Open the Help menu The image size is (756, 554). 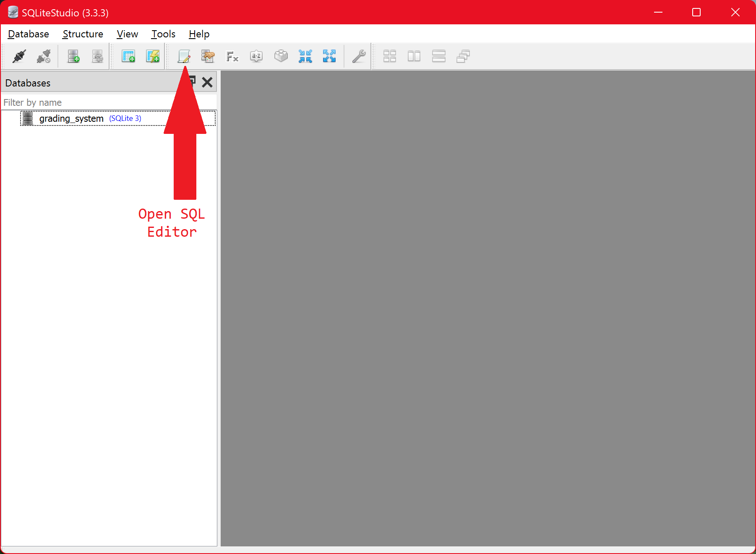point(199,34)
